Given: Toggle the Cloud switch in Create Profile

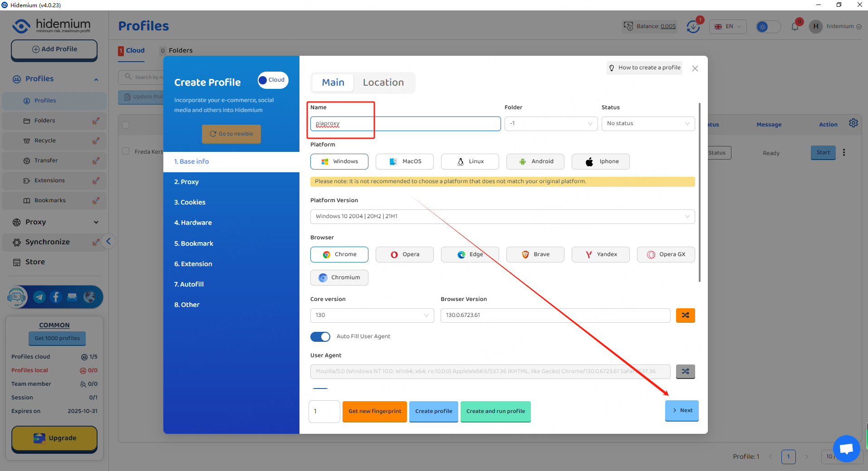Looking at the screenshot, I should coord(273,80).
